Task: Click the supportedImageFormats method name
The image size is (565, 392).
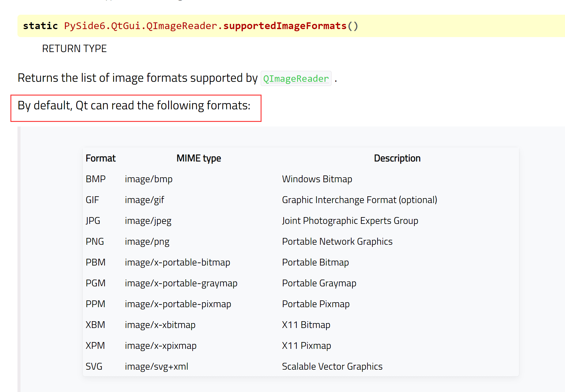Action: click(285, 26)
